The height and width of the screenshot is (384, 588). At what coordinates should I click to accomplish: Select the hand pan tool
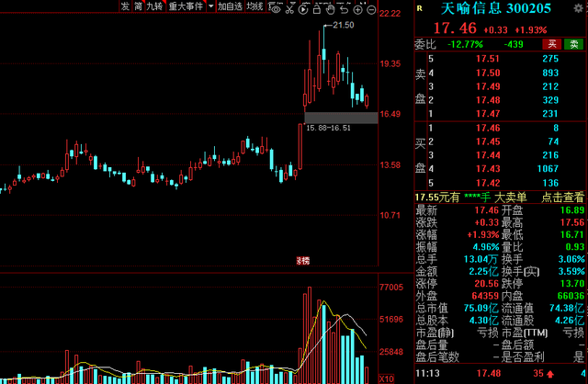[x=331, y=9]
